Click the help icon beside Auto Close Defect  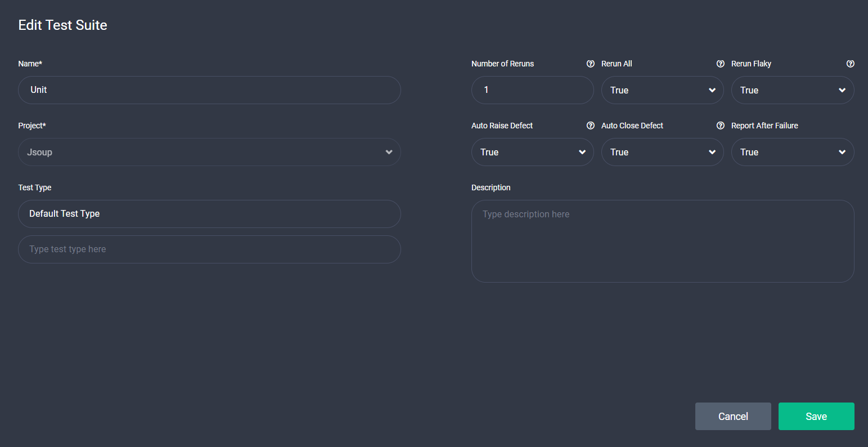pyautogui.click(x=721, y=126)
